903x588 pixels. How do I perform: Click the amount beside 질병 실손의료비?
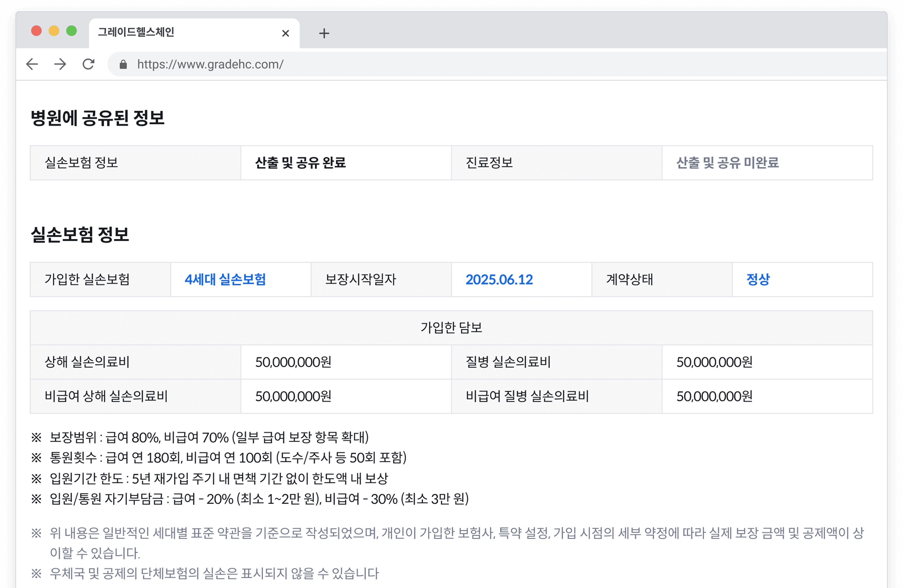[714, 362]
